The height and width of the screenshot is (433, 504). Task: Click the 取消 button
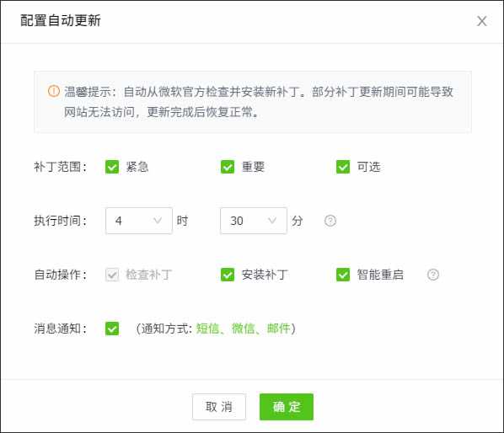219,407
